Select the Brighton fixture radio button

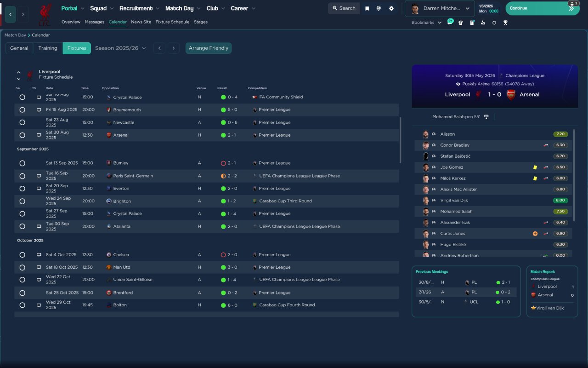tap(22, 201)
